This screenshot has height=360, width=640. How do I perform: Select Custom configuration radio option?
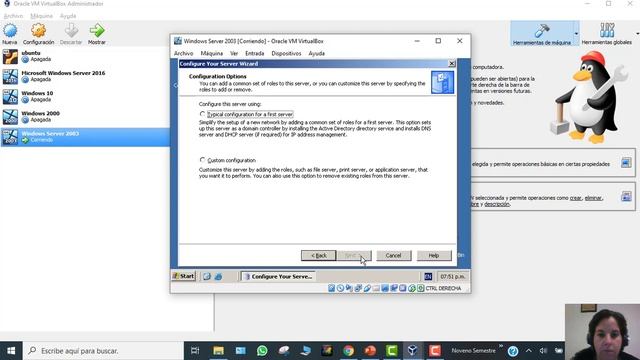202,160
